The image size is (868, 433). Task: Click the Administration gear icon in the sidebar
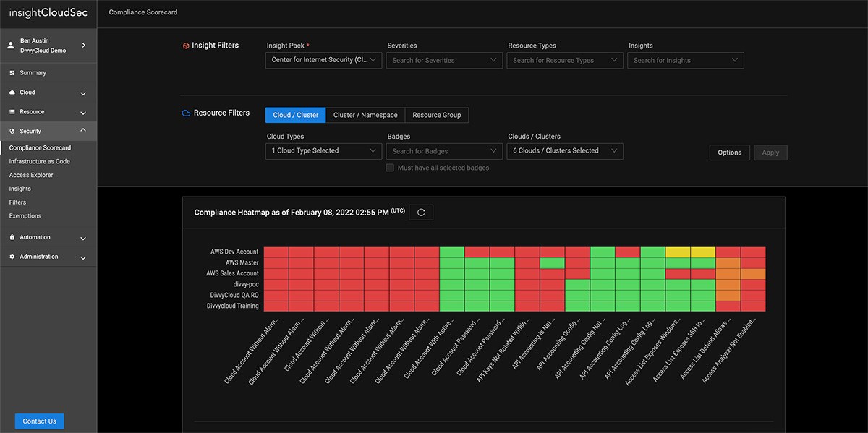point(13,257)
